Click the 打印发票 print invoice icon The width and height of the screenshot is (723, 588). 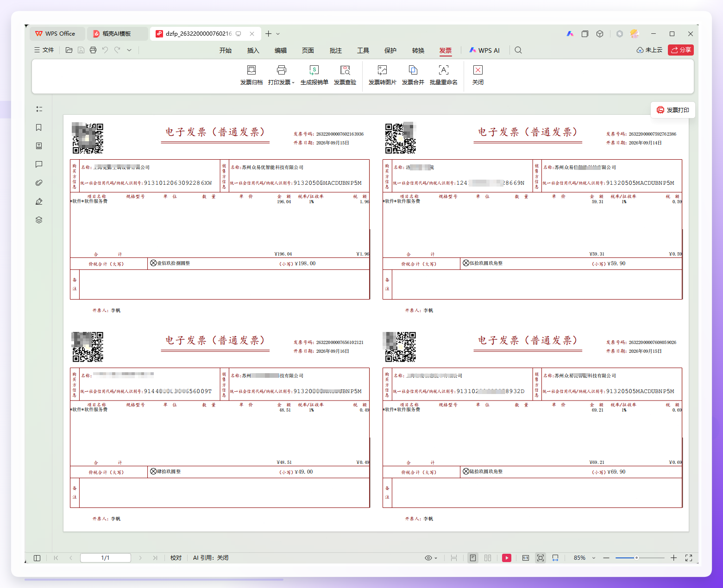pos(281,70)
